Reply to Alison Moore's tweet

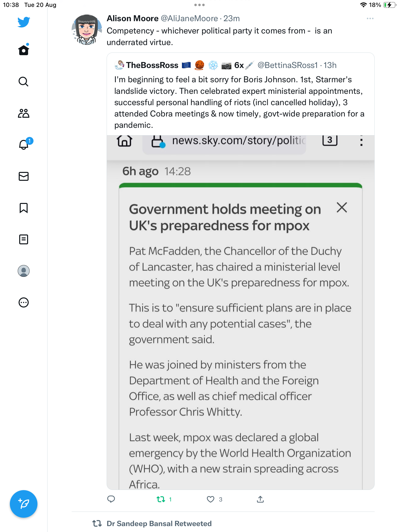[111, 499]
